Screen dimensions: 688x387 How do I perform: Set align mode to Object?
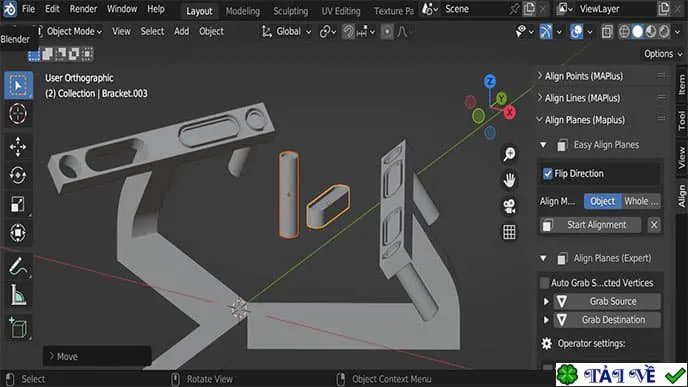pyautogui.click(x=602, y=201)
